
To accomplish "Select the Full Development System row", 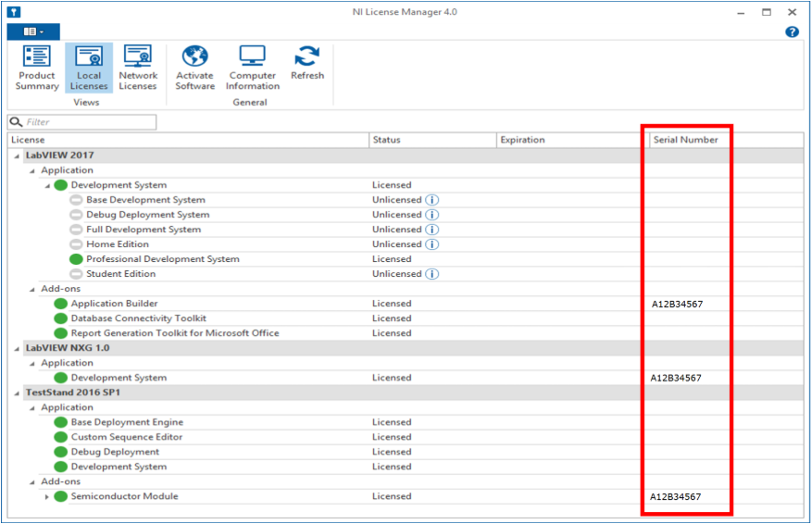I will click(406, 230).
